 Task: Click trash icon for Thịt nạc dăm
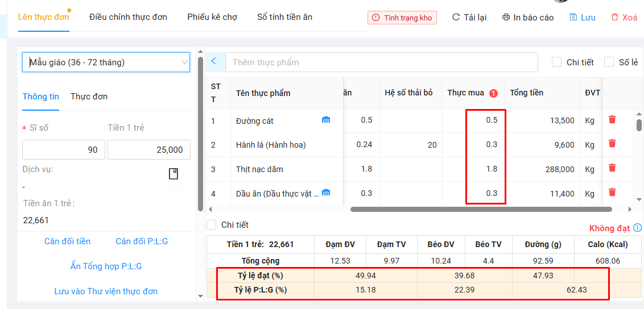point(612,168)
